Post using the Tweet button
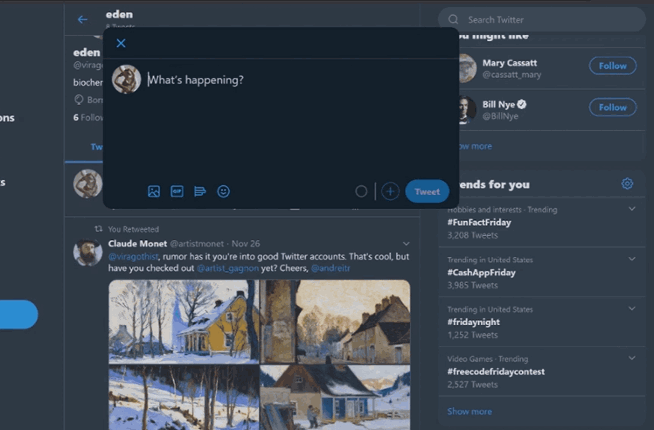 coord(427,191)
